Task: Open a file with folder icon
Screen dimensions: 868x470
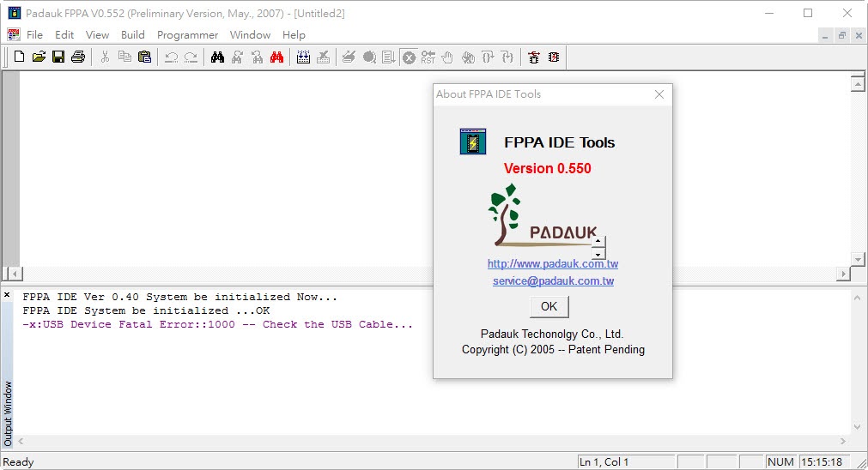Action: tap(39, 57)
